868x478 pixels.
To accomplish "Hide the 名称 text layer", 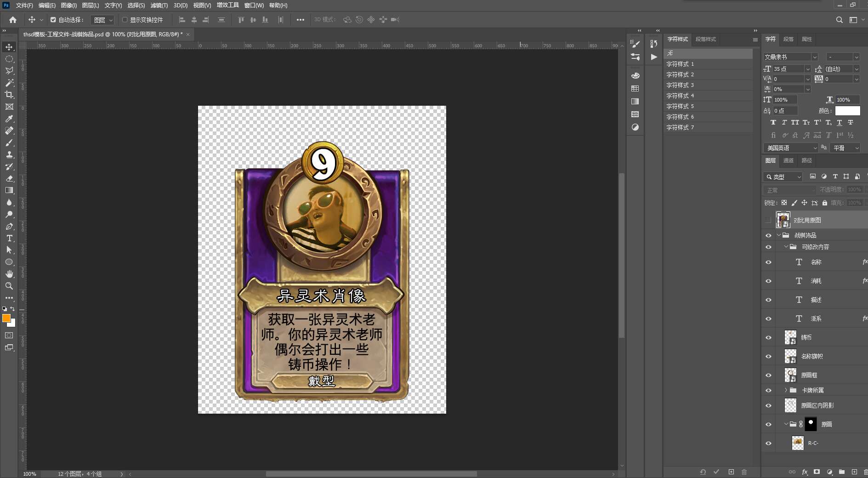I will point(768,262).
